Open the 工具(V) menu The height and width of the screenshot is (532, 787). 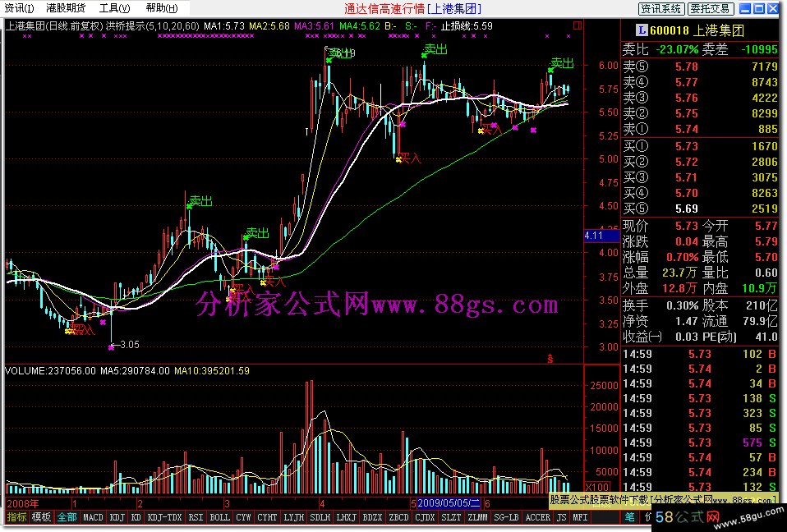pos(114,8)
